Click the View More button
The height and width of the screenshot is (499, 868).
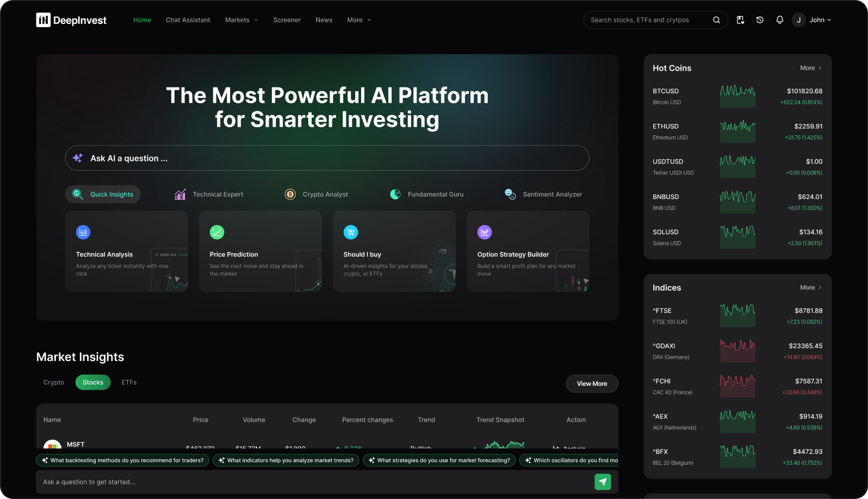(592, 384)
